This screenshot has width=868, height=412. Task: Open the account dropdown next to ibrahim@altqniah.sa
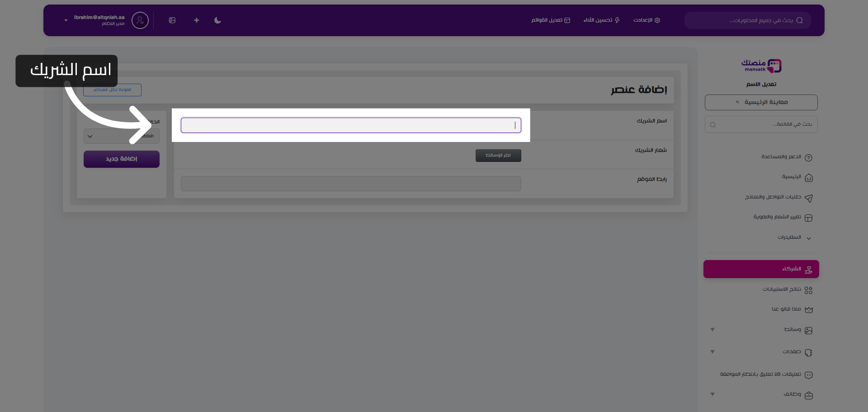(66, 20)
